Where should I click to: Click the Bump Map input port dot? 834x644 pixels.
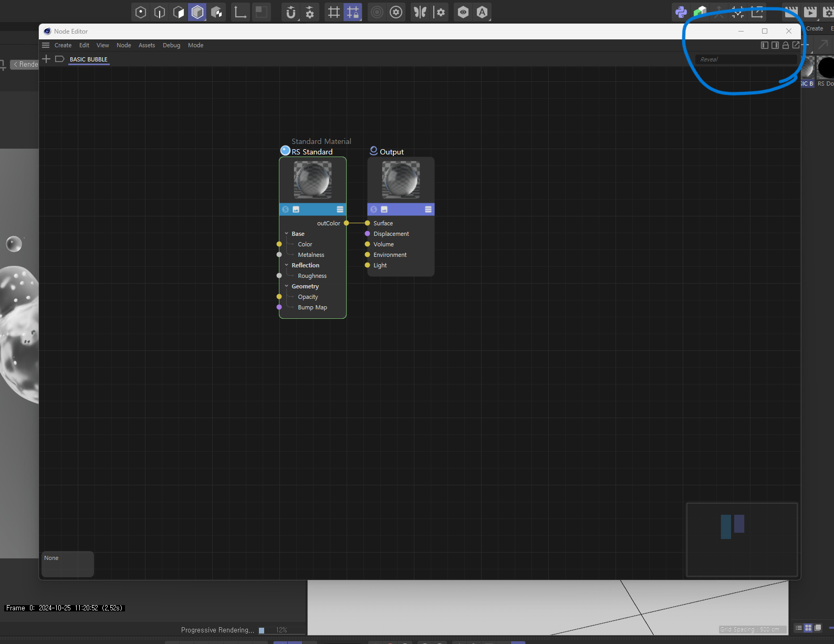(279, 307)
